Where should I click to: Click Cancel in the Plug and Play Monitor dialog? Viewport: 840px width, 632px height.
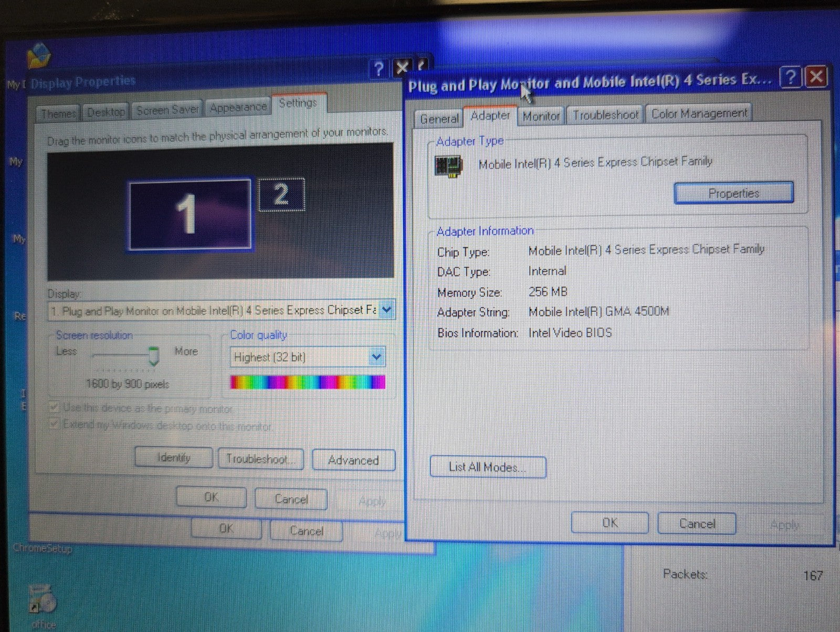pos(697,523)
